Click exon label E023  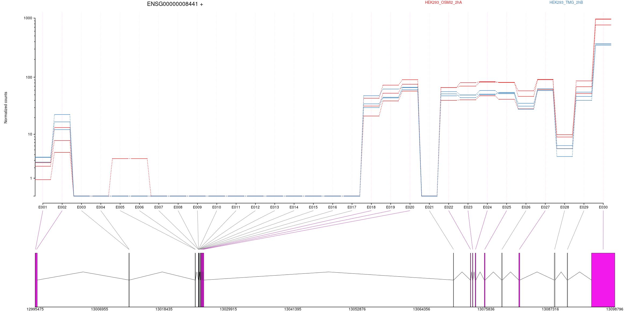tap(468, 207)
